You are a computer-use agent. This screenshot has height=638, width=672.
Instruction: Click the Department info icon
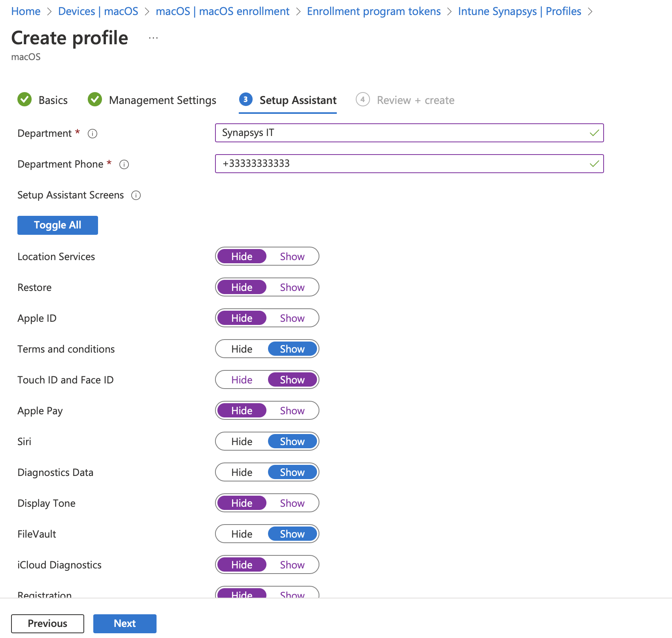[92, 134]
